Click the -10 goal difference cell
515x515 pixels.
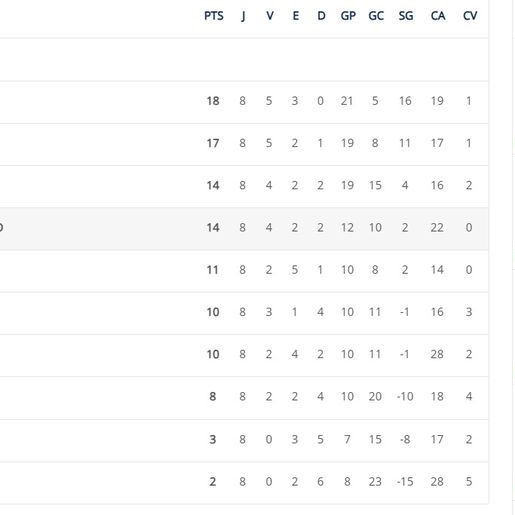(x=405, y=397)
